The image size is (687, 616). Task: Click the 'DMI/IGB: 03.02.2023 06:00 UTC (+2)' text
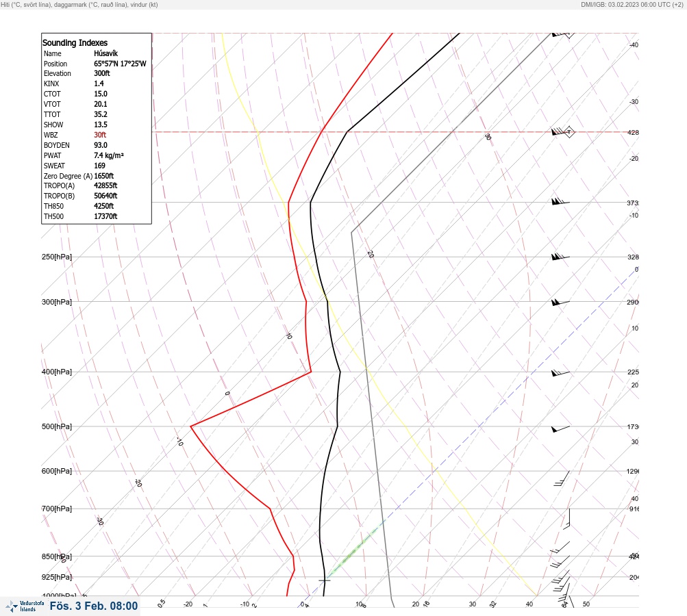point(632,4)
